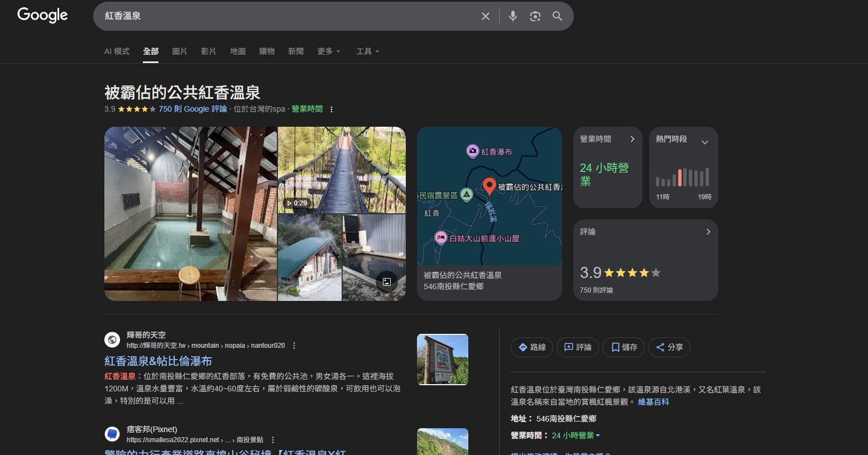Viewport: 868px width, 455px height.
Task: Clear the search box text
Action: [485, 16]
